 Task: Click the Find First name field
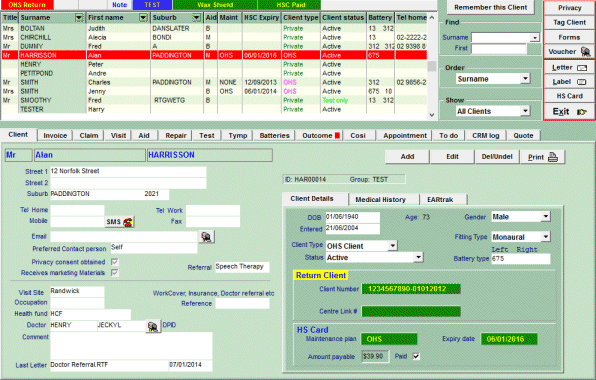click(x=499, y=49)
